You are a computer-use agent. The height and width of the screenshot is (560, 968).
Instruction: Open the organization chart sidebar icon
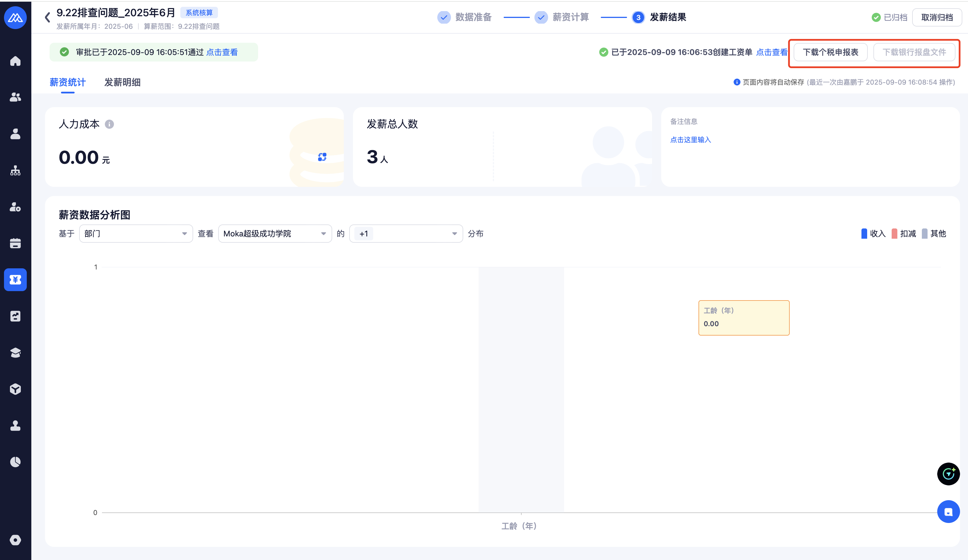coord(15,171)
